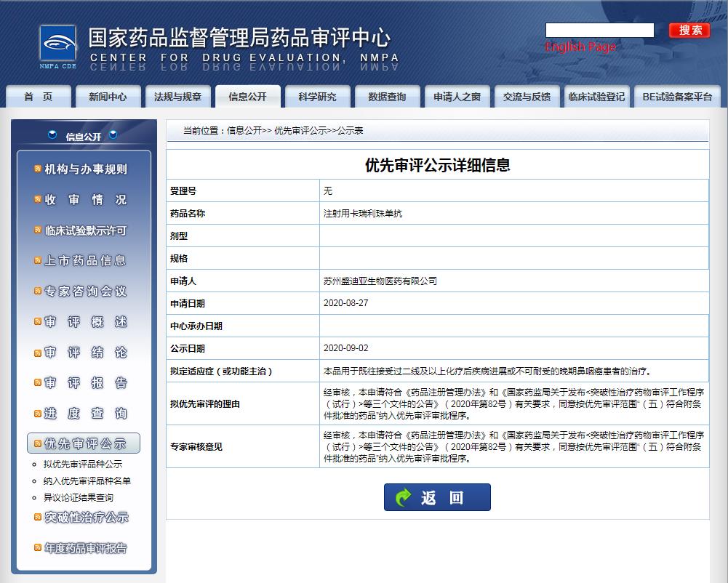Click the 拟定适应症 indication description text
The image size is (728, 583).
tap(487, 371)
